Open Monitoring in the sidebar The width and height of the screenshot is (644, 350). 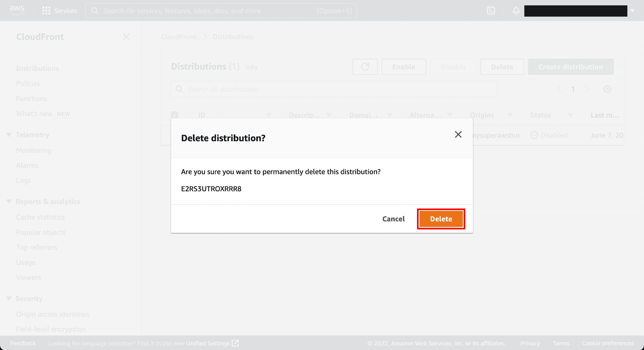coord(34,150)
